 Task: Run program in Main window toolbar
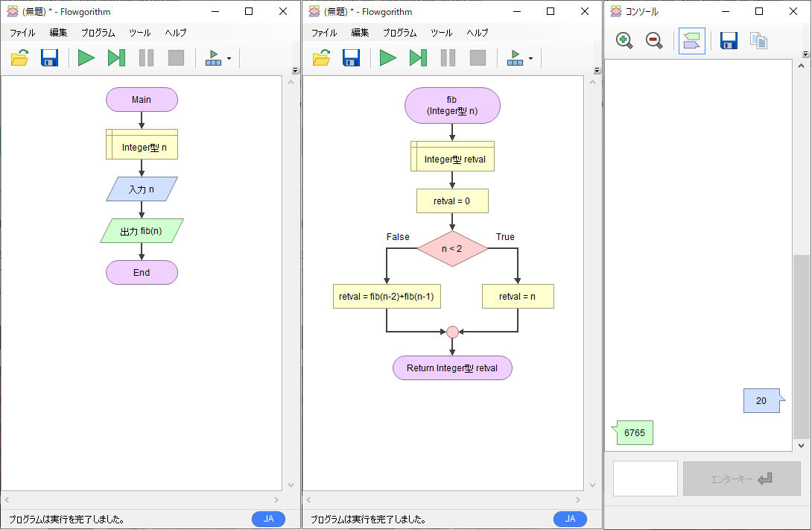86,58
